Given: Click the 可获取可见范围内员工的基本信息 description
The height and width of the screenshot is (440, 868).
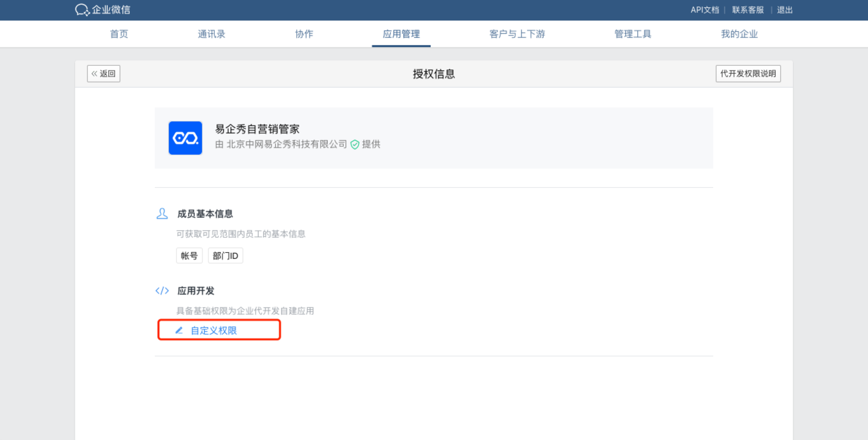Looking at the screenshot, I should click(241, 234).
